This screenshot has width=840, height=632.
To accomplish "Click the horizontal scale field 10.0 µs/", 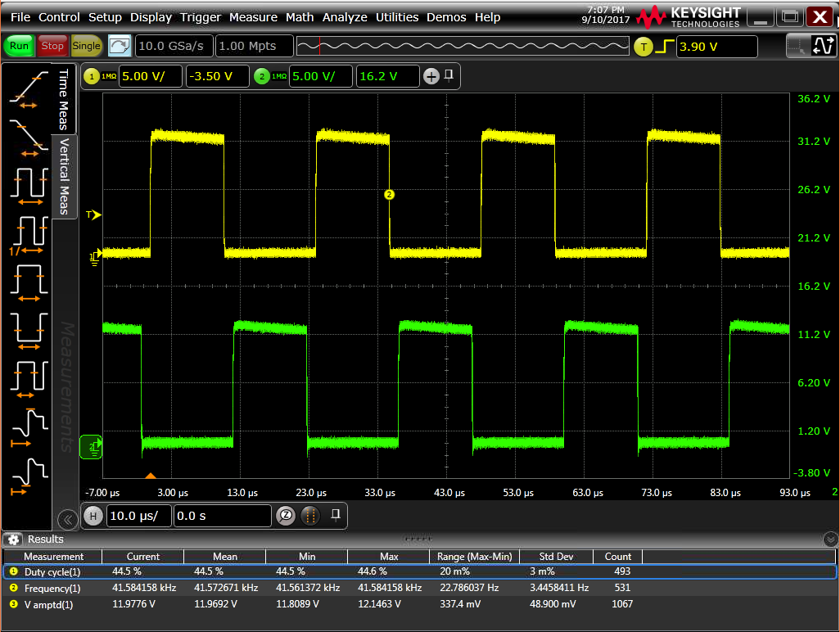I will point(139,516).
